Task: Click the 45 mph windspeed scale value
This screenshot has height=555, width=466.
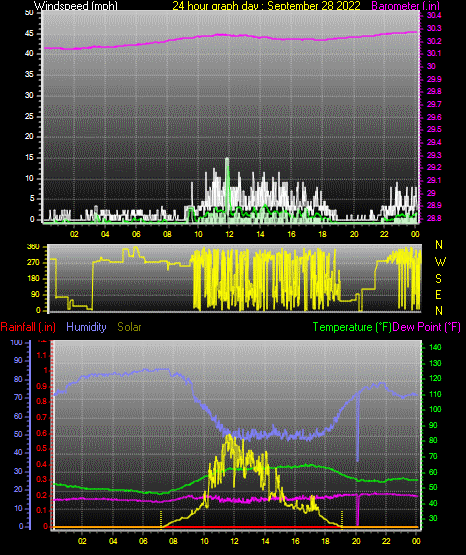Action: [29, 34]
